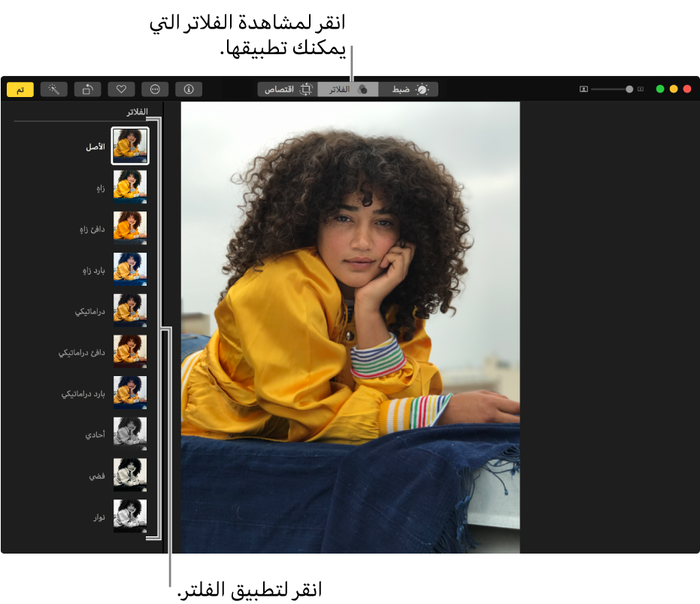Click the auto-enhance magic wand icon
700x604 pixels.
tap(54, 89)
